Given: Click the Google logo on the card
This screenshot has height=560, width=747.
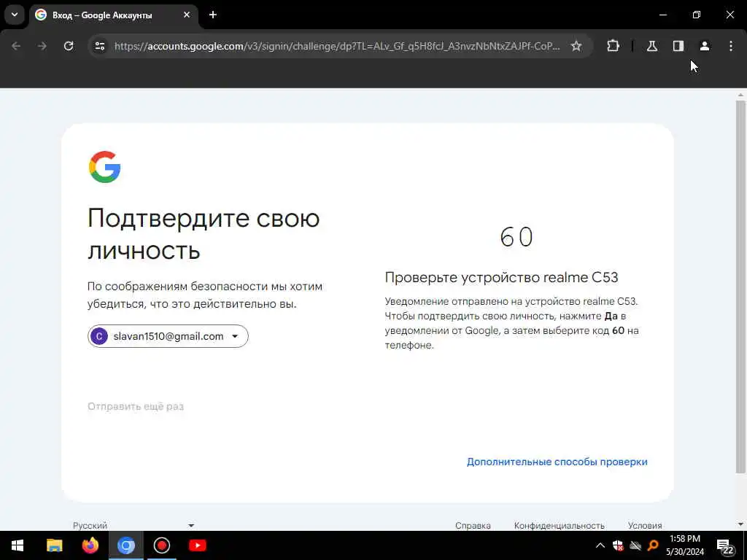Looking at the screenshot, I should (104, 167).
